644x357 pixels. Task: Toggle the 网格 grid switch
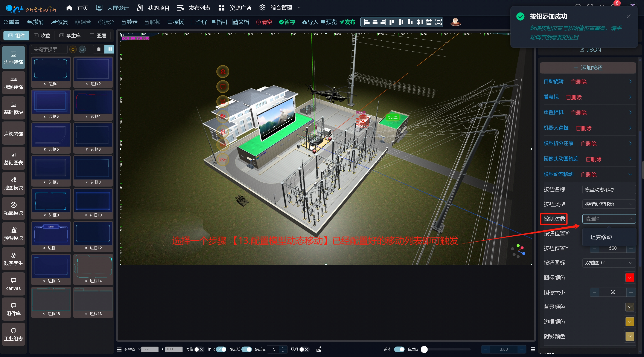199,349
